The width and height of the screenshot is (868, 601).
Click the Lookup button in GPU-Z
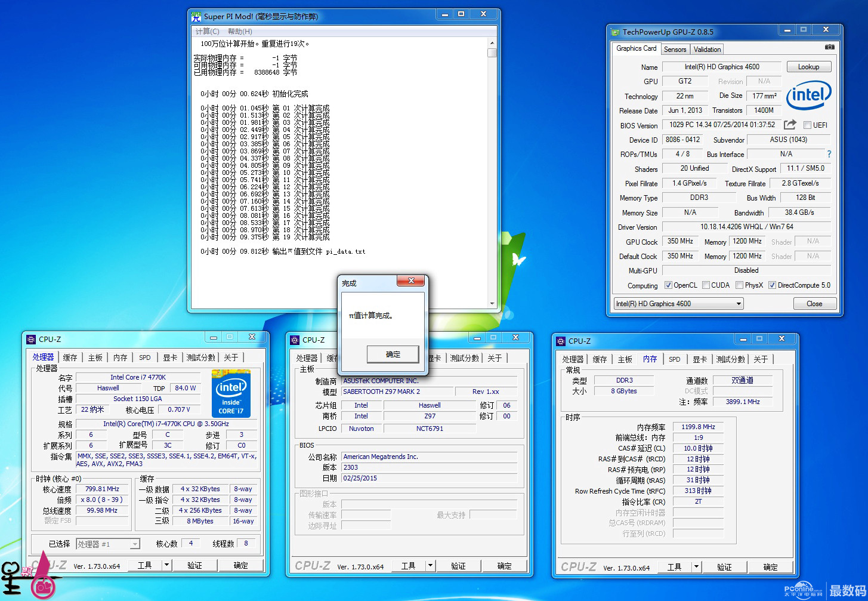(x=808, y=67)
